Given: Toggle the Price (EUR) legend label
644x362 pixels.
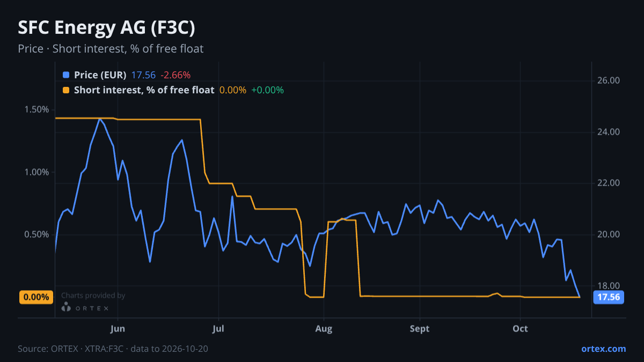Looking at the screenshot, I should click(100, 75).
